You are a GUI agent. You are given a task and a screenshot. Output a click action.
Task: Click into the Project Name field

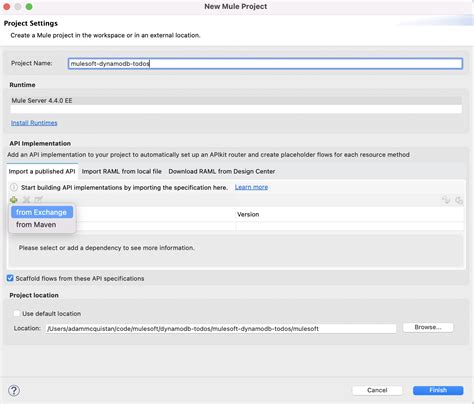pos(265,64)
